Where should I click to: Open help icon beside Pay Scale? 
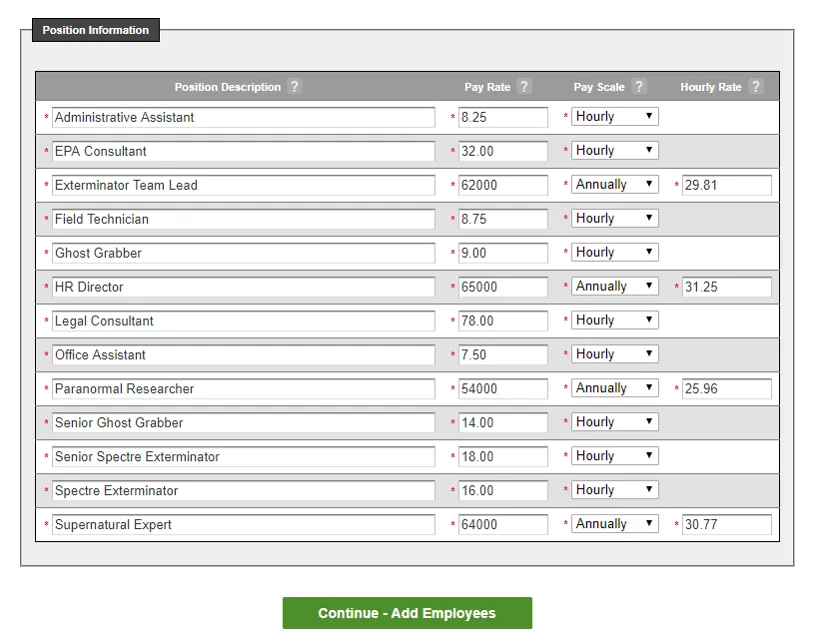(x=639, y=86)
